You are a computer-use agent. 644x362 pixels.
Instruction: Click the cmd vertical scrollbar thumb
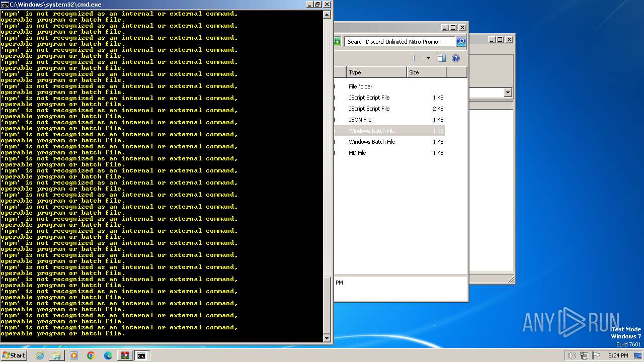click(327, 305)
